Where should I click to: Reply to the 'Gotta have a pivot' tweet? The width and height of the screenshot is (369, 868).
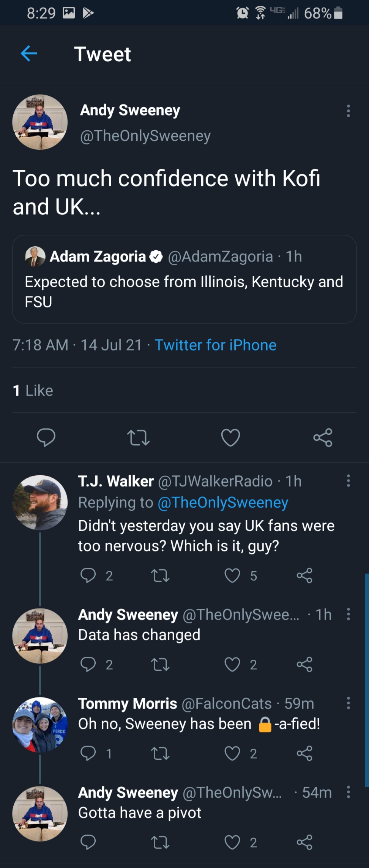point(88,843)
